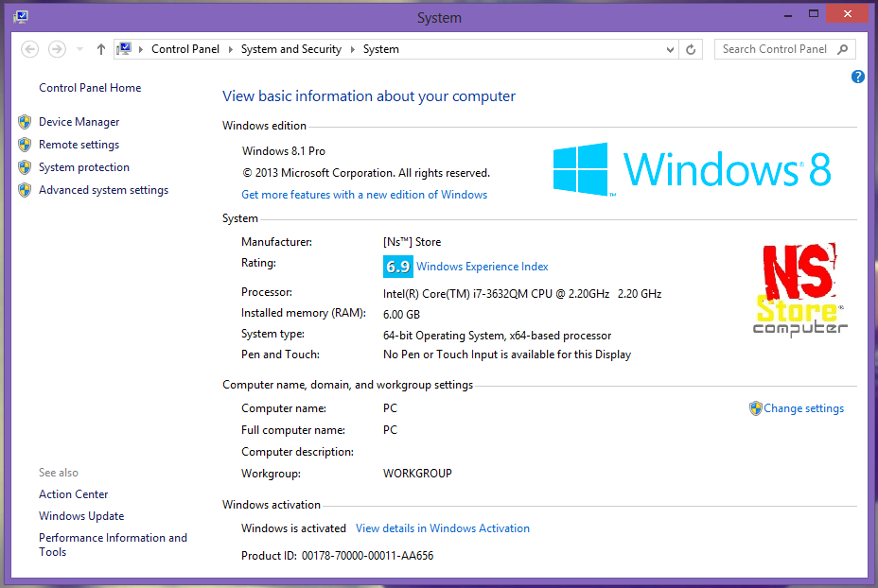Open Device Manager link
The width and height of the screenshot is (878, 588).
click(x=79, y=122)
